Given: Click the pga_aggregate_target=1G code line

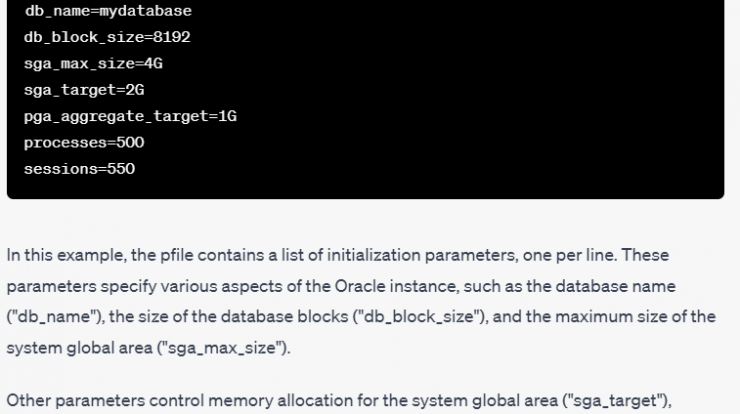Looking at the screenshot, I should point(130,116).
